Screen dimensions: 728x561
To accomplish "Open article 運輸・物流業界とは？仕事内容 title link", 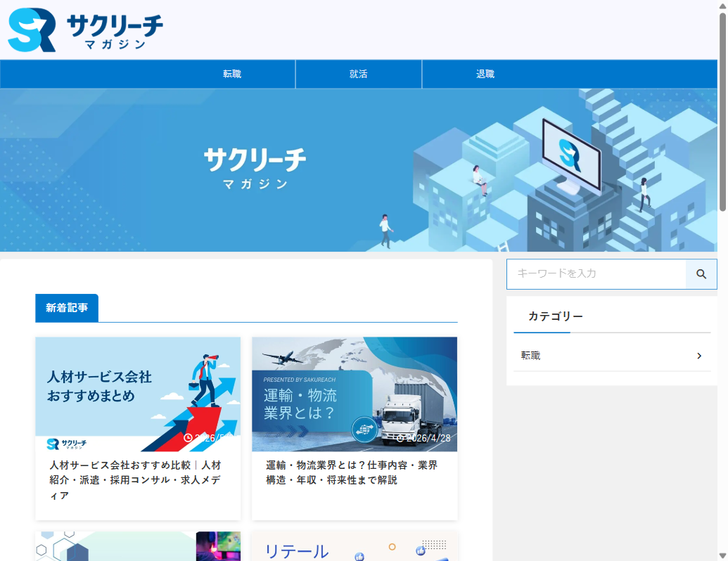I will pos(352,472).
